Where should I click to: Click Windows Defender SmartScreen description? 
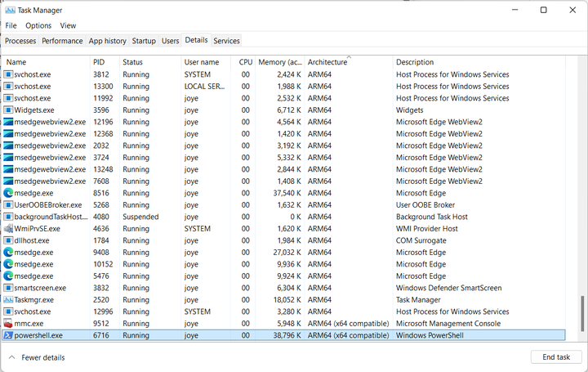pyautogui.click(x=449, y=288)
